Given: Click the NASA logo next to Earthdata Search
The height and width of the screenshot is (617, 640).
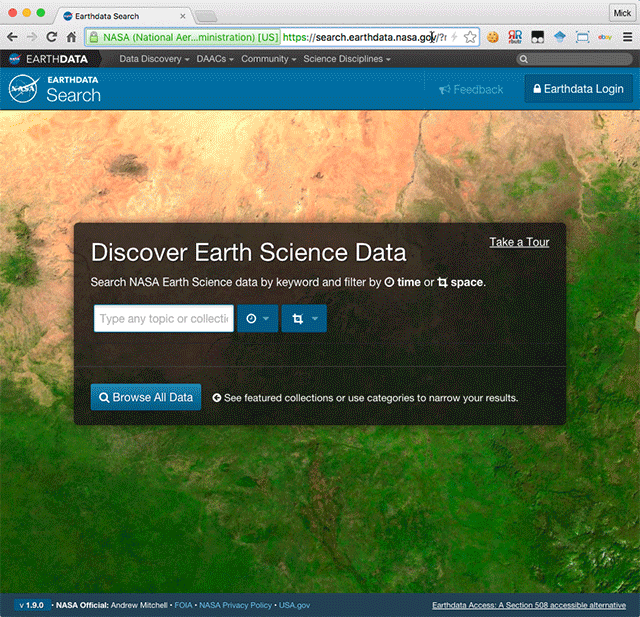Looking at the screenshot, I should 24,89.
